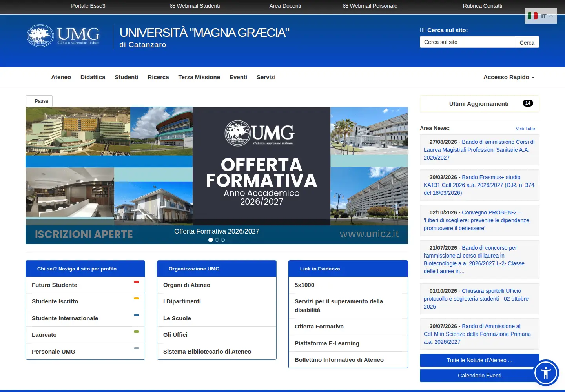The width and height of the screenshot is (565, 392).
Task: Open Webmail Personale link
Action: click(x=370, y=6)
